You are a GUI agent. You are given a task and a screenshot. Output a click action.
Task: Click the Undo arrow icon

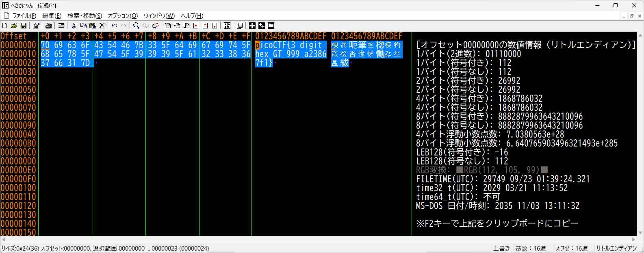[x=115, y=26]
